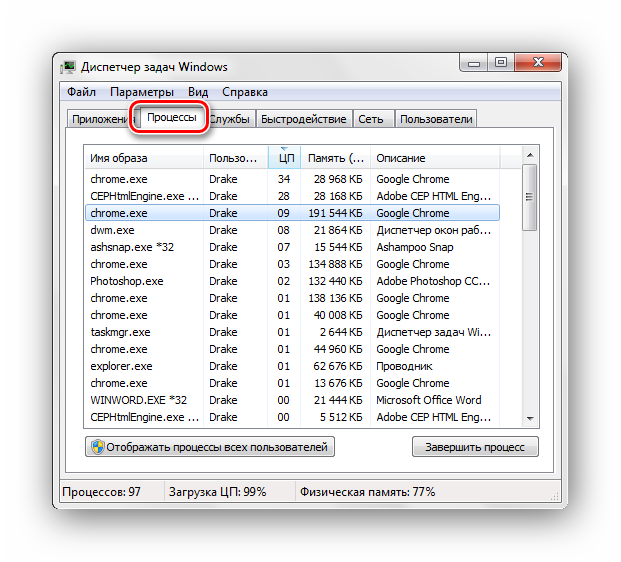Switch to the Процессы tab

tap(171, 117)
